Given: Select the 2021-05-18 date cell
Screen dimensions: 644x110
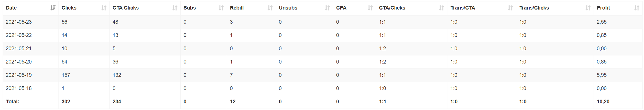Looking at the screenshot, I should (x=19, y=88).
